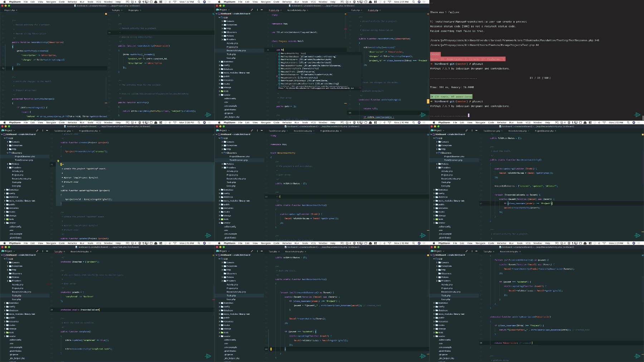Click the hide panel minus icon in the 2:10 PM Project panel
Viewport: 644px width, 362px height.
click(261, 130)
